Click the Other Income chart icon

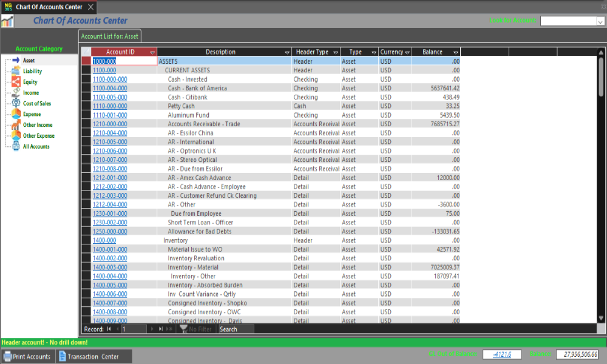[x=16, y=125]
